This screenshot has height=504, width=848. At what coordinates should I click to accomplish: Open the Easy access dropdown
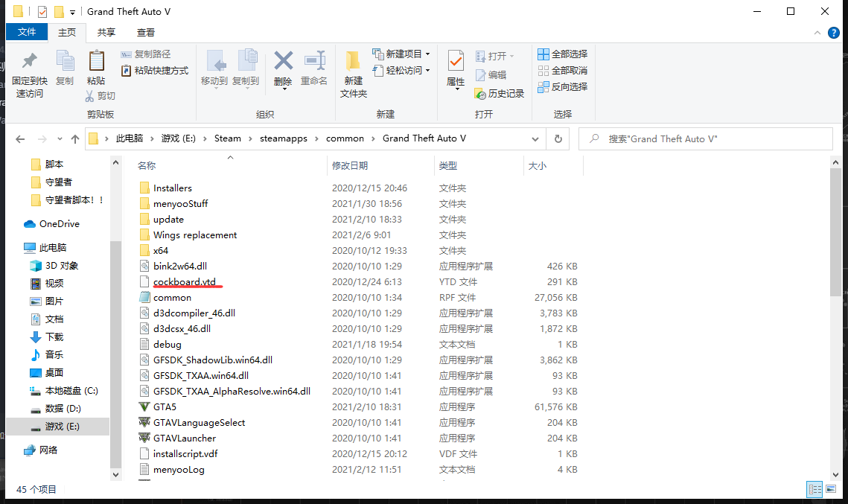click(x=401, y=70)
